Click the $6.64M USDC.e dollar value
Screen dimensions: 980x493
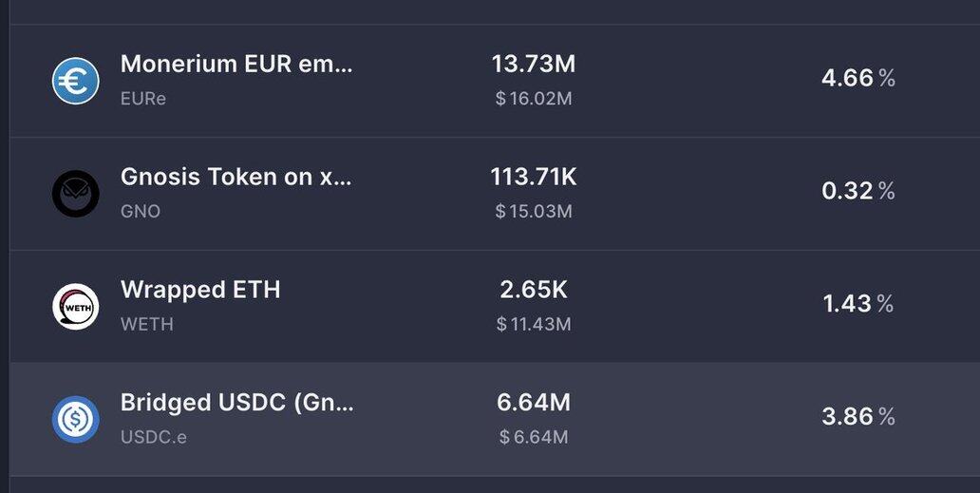click(533, 436)
